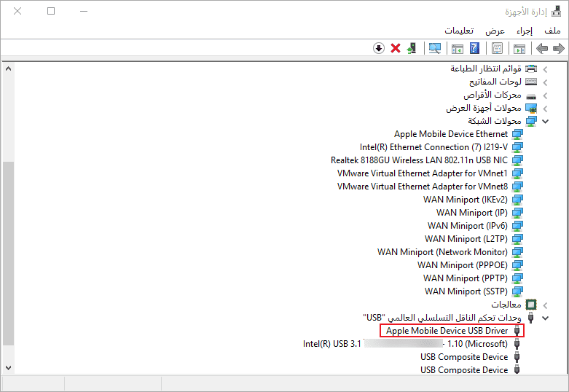Open the إجراء (Action) menu
The width and height of the screenshot is (569, 392).
coord(525,31)
